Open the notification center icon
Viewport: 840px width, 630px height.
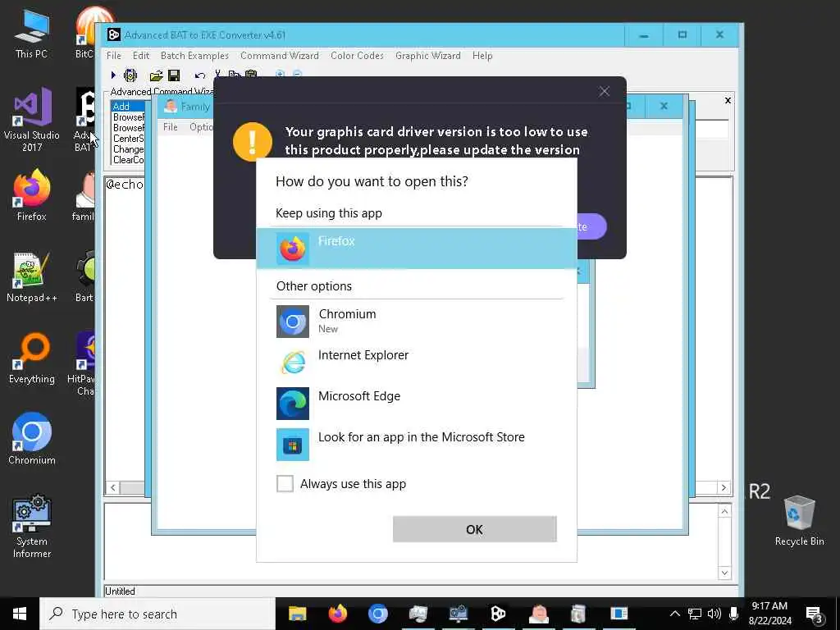pos(815,614)
